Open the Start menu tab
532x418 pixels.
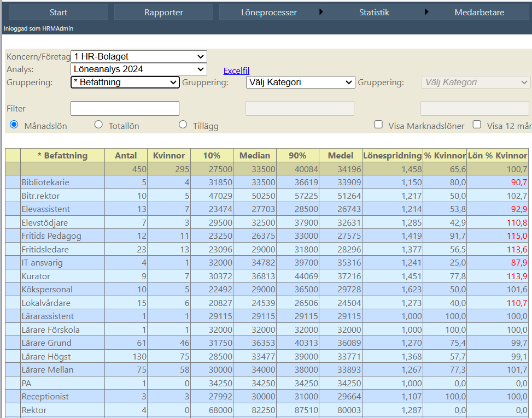point(59,13)
